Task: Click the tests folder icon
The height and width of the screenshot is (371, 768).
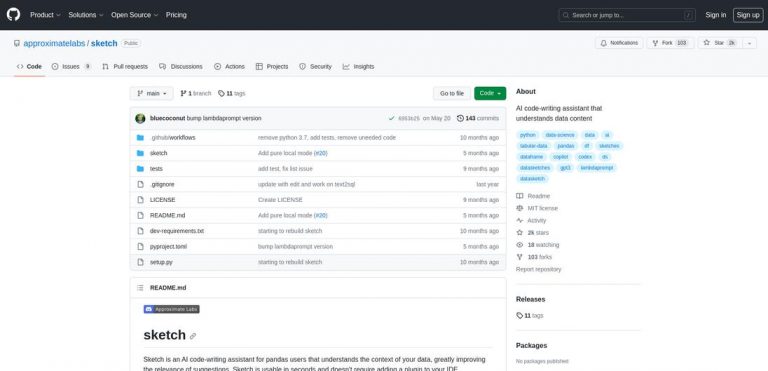Action: [x=141, y=169]
